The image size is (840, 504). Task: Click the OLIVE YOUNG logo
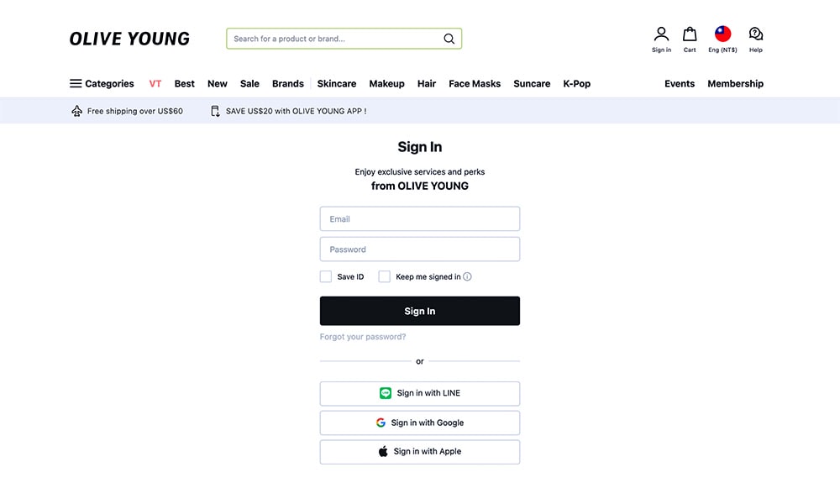click(x=129, y=39)
